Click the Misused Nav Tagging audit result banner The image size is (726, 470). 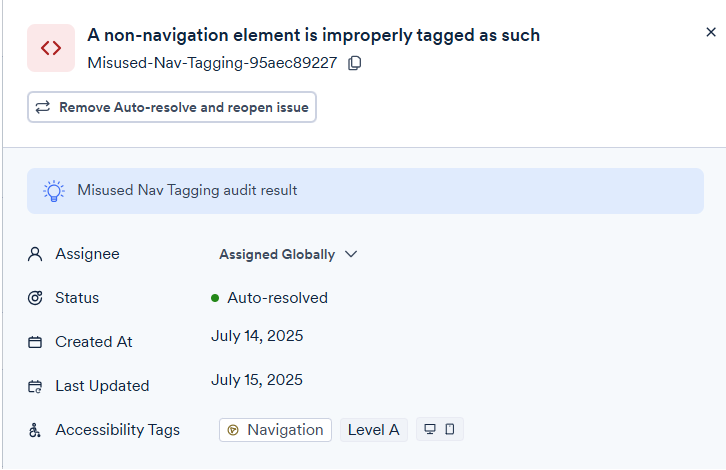[x=365, y=190]
